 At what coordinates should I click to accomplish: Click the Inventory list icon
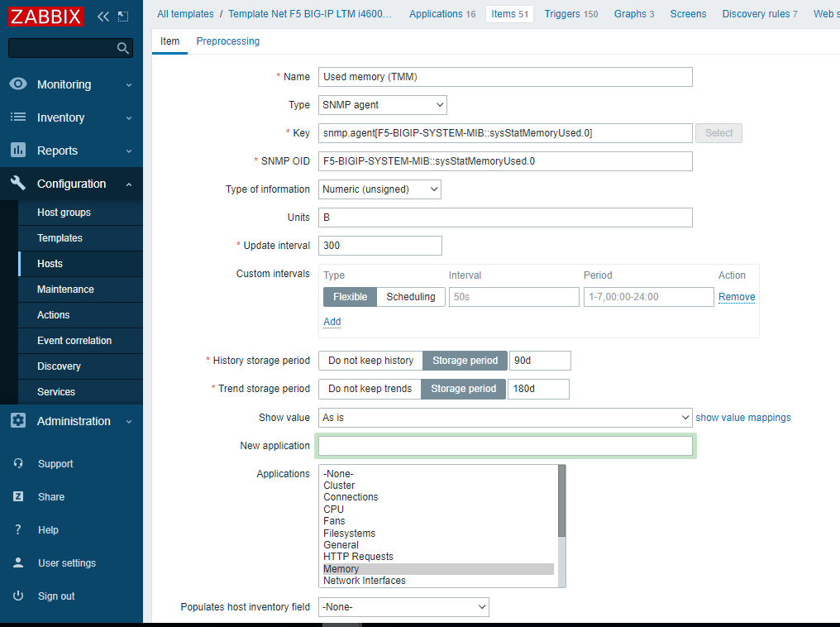click(18, 117)
